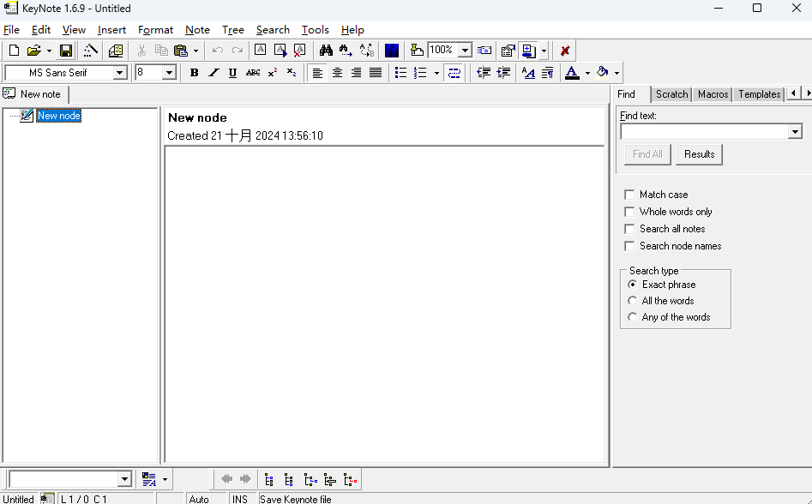
Task: Click the font color A swatch
Action: (x=572, y=73)
